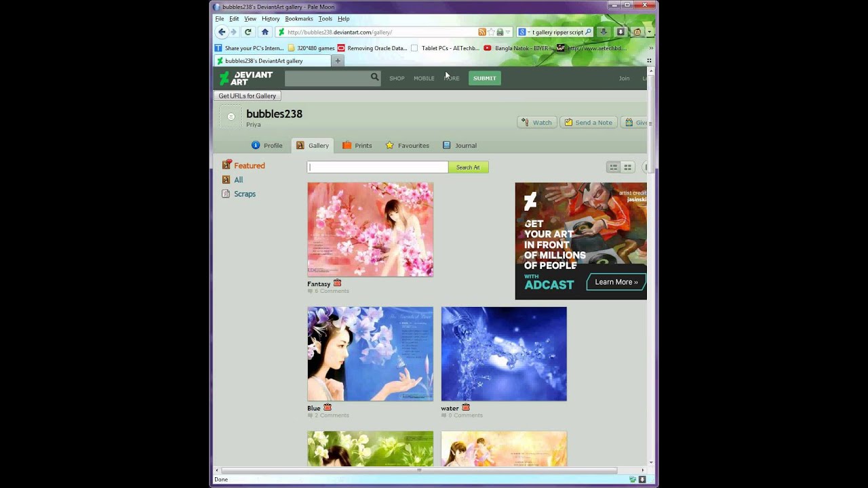The image size is (868, 488).
Task: Open the SHOP link in header
Action: pyautogui.click(x=397, y=79)
